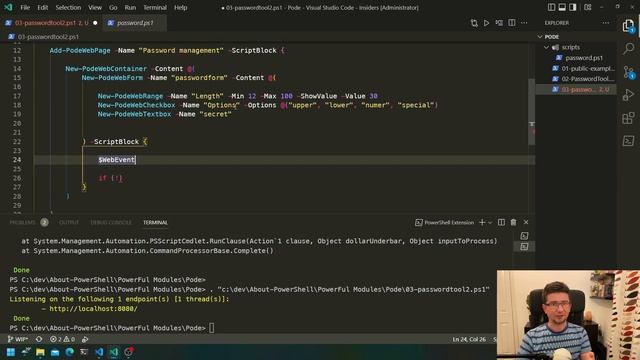Open the Extensions view
The width and height of the screenshot is (640, 360).
point(628,118)
